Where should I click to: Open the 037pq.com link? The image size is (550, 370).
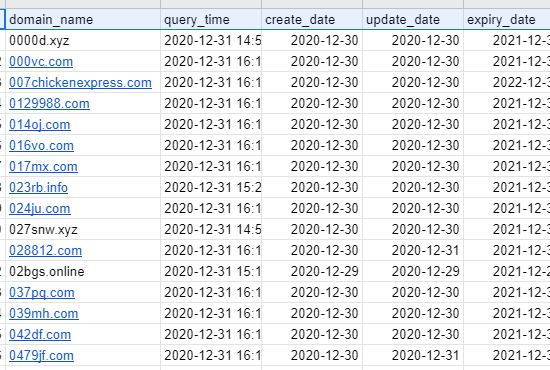pyautogui.click(x=42, y=293)
